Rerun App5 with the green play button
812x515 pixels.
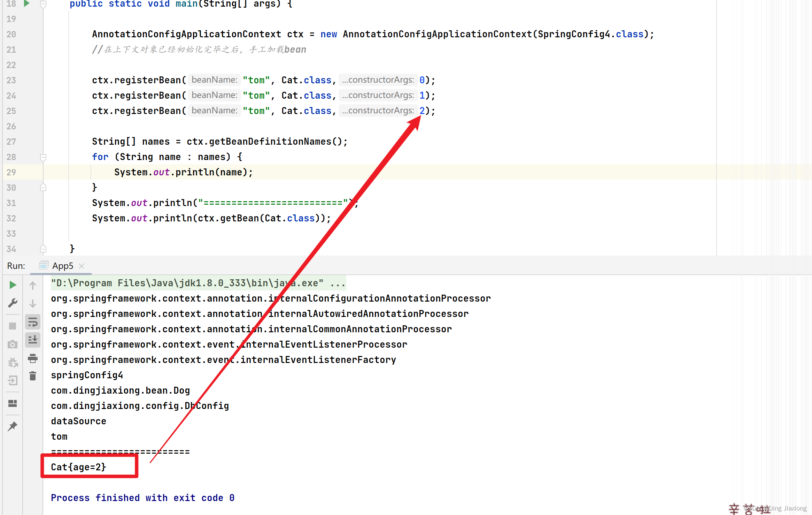(13, 285)
